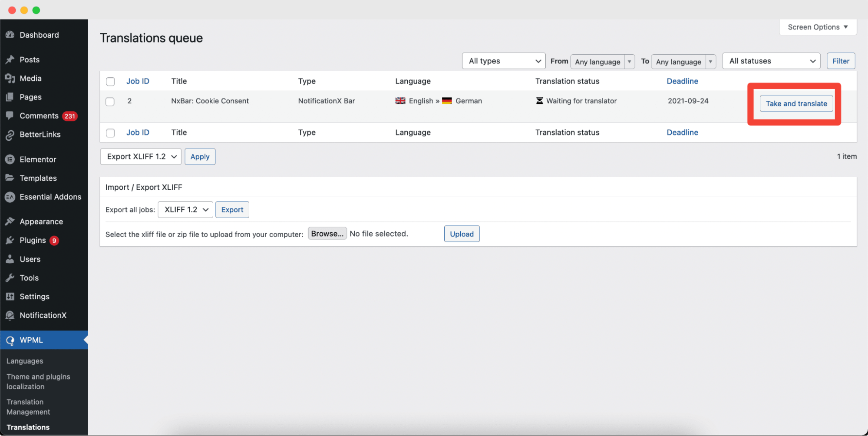868x436 pixels.
Task: Open Translations submenu item
Action: click(28, 427)
